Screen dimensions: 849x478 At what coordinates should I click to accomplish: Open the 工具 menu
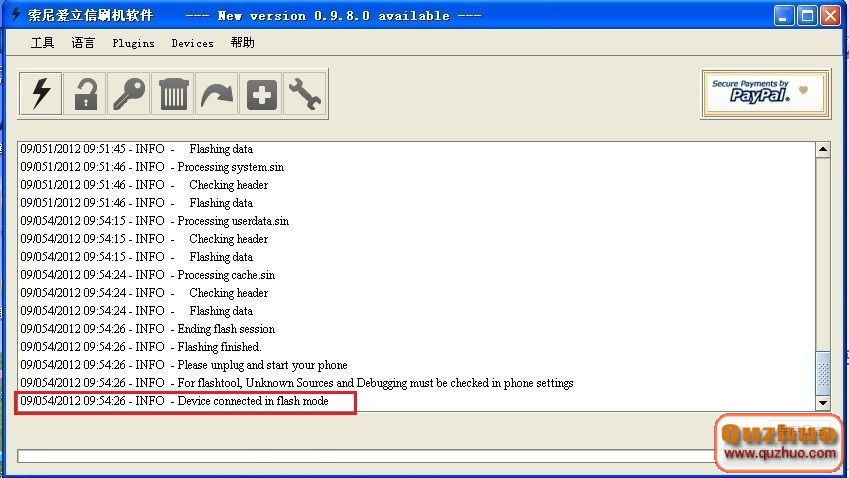pyautogui.click(x=42, y=43)
